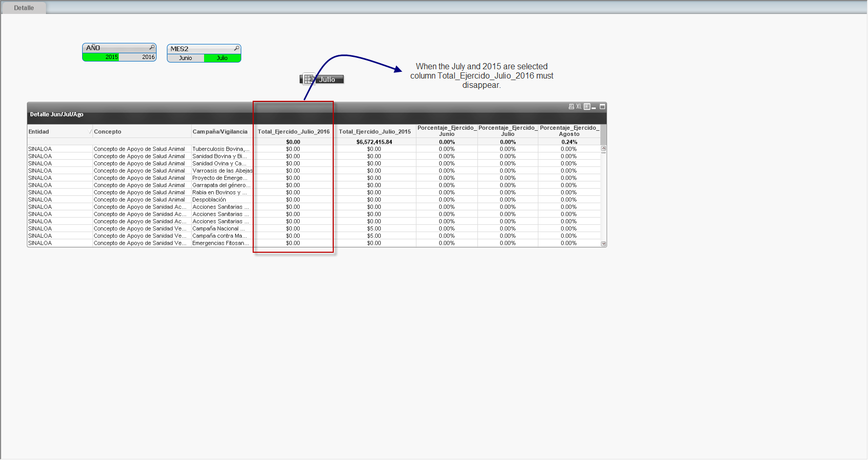Click the print icon in table caption

click(x=571, y=106)
